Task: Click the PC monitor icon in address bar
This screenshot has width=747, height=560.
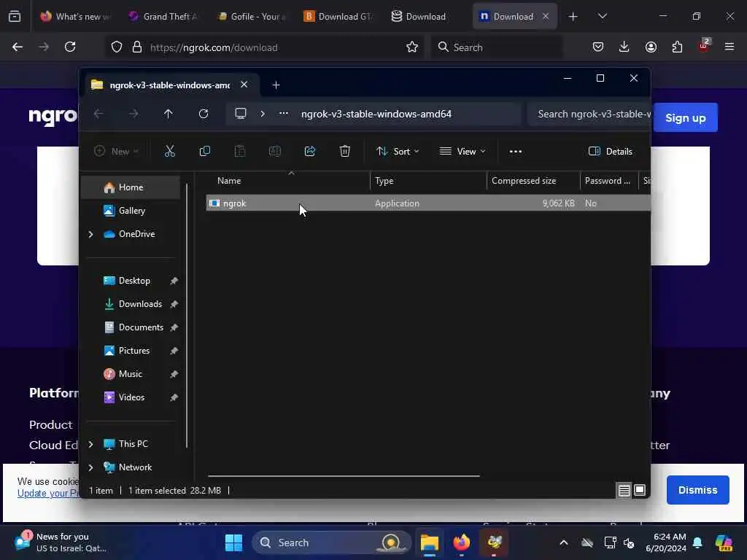Action: point(241,114)
